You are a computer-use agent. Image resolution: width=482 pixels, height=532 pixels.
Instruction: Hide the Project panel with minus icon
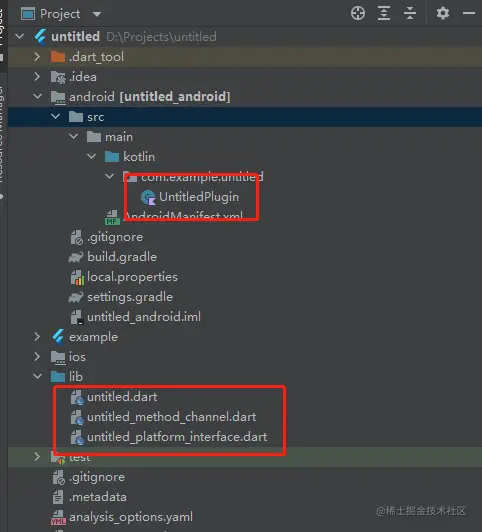[469, 14]
